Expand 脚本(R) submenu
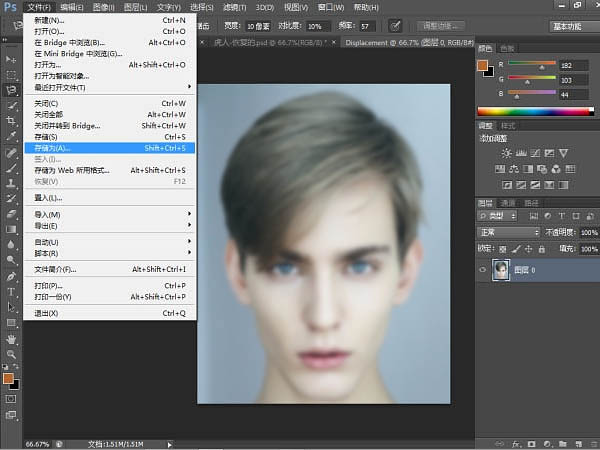Image resolution: width=600 pixels, height=450 pixels. 110,253
